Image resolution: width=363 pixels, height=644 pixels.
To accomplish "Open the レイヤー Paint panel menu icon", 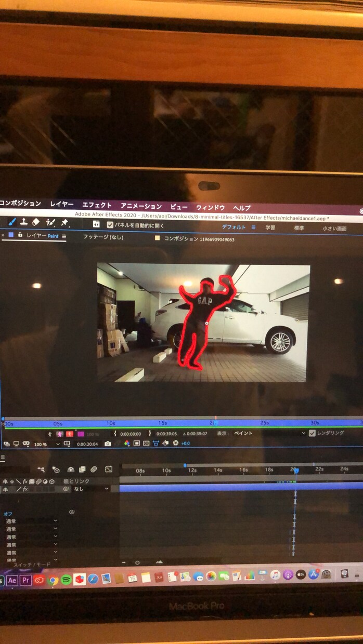I will pyautogui.click(x=64, y=236).
